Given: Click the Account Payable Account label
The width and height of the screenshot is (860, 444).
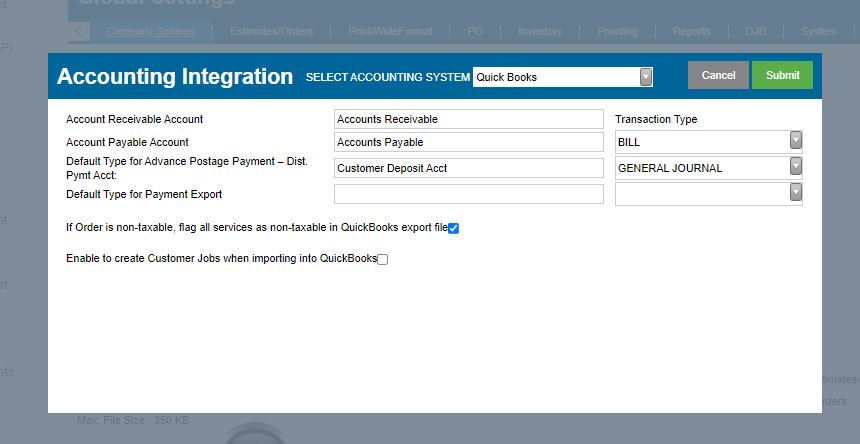Looking at the screenshot, I should click(127, 142).
